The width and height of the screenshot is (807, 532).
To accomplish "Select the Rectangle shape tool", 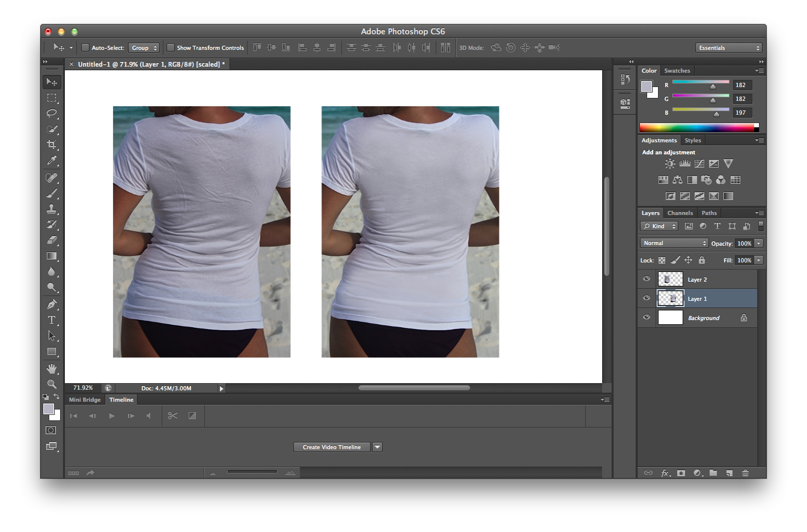I will [x=52, y=351].
